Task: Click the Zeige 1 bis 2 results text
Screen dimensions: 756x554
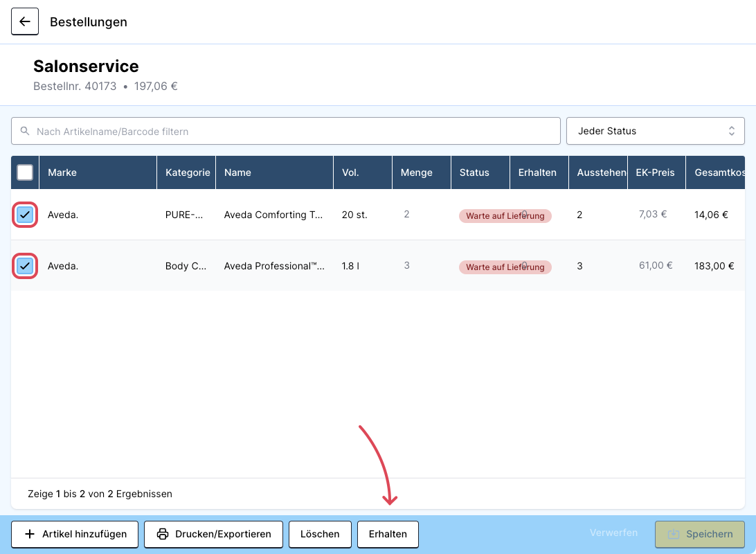Action: [100, 494]
